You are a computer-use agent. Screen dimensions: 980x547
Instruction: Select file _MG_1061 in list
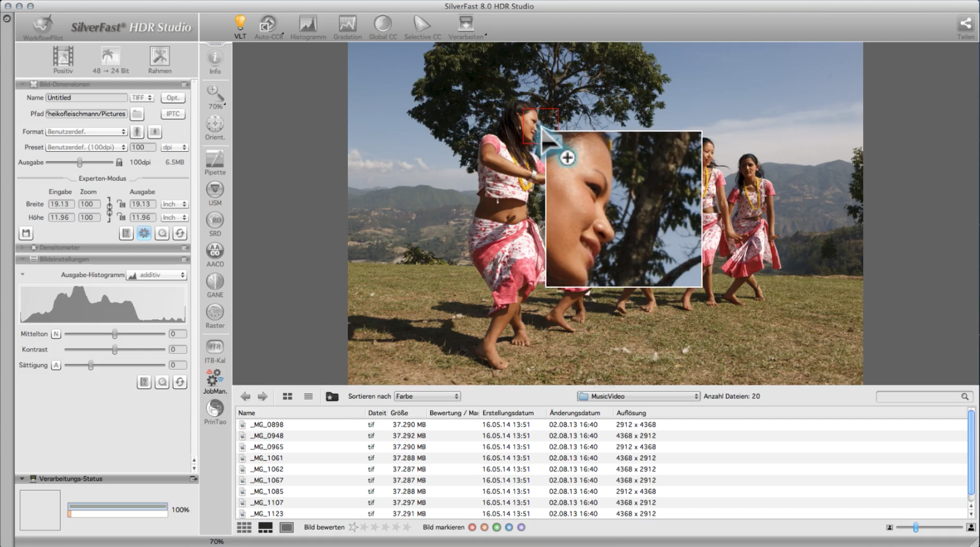point(268,458)
